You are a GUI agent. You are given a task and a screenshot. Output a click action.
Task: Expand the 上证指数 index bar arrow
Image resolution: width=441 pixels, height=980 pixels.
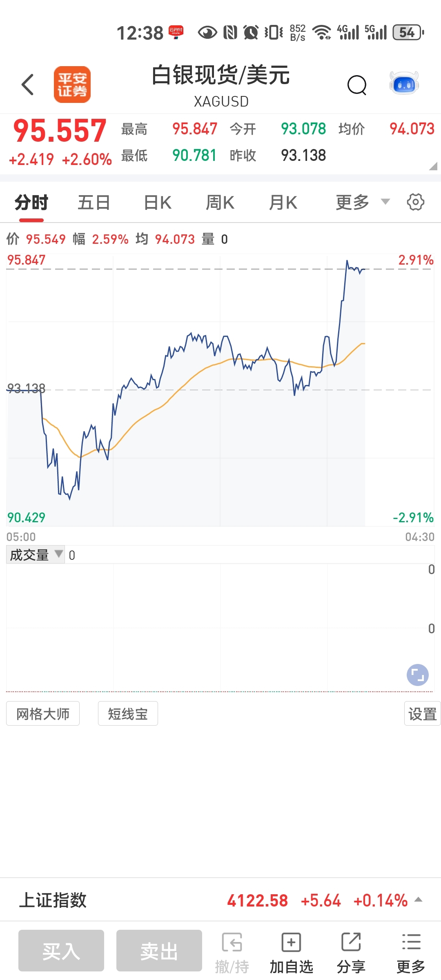(x=419, y=900)
